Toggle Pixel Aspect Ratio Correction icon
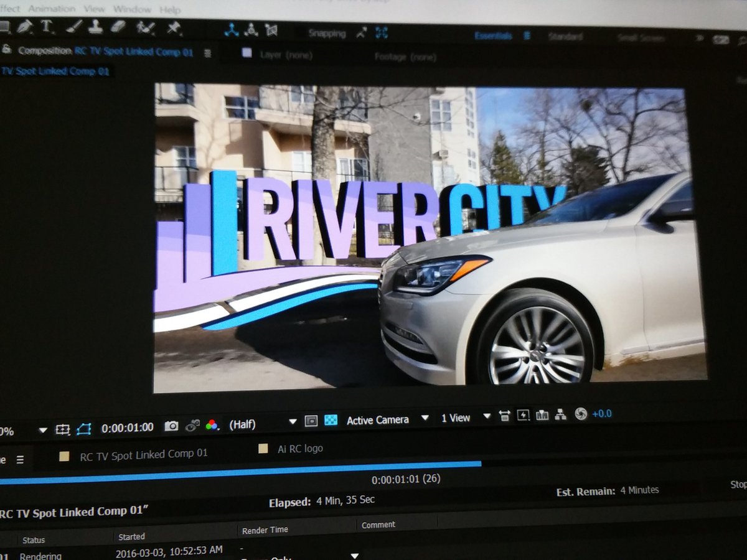 (504, 416)
